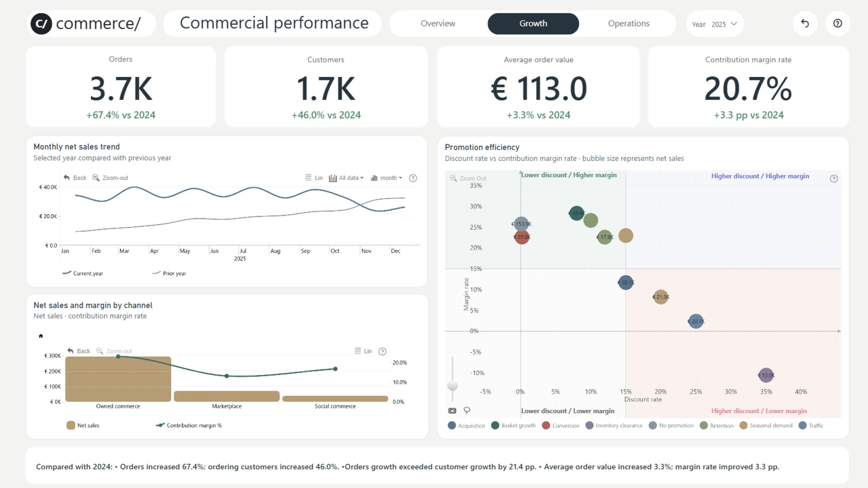Toggle Current year legend series
This screenshot has width=868, height=488.
[x=83, y=273]
